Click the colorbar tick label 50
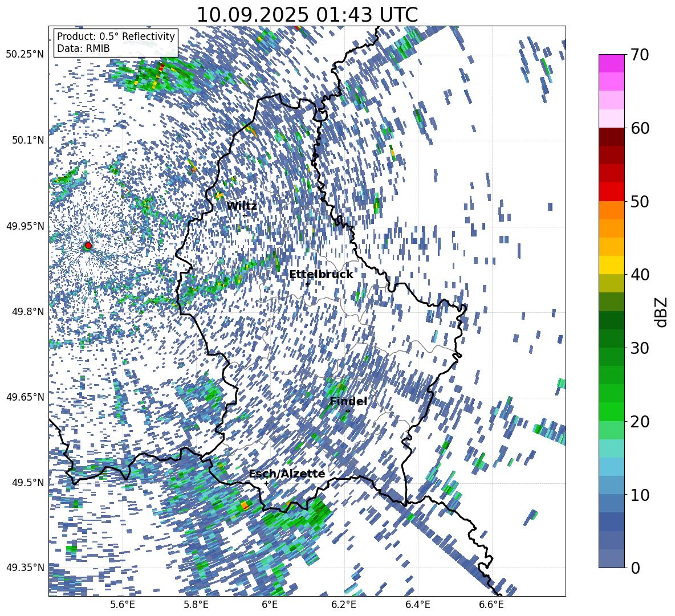 click(x=640, y=202)
